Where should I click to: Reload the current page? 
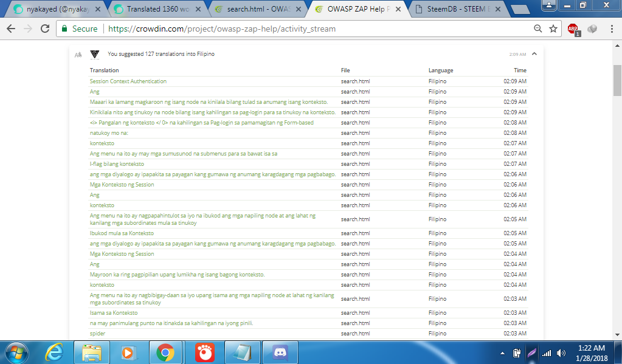[x=45, y=29]
